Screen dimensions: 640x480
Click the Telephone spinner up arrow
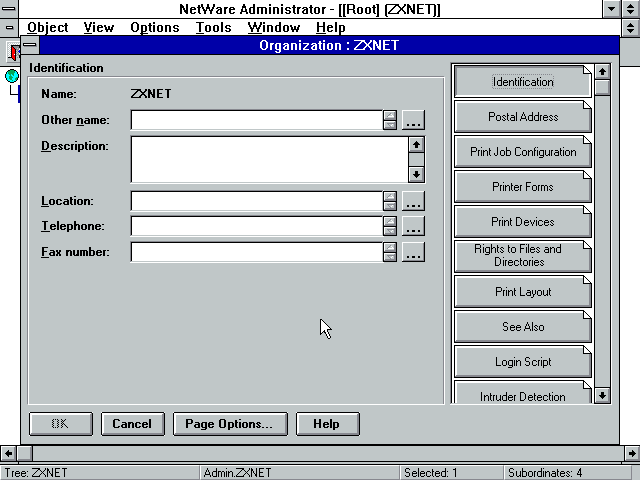point(390,221)
